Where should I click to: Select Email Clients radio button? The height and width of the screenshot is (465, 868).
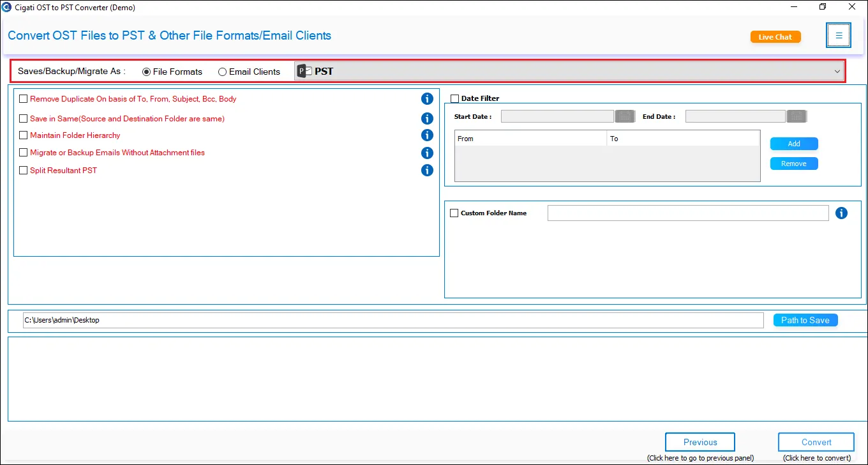pyautogui.click(x=222, y=72)
